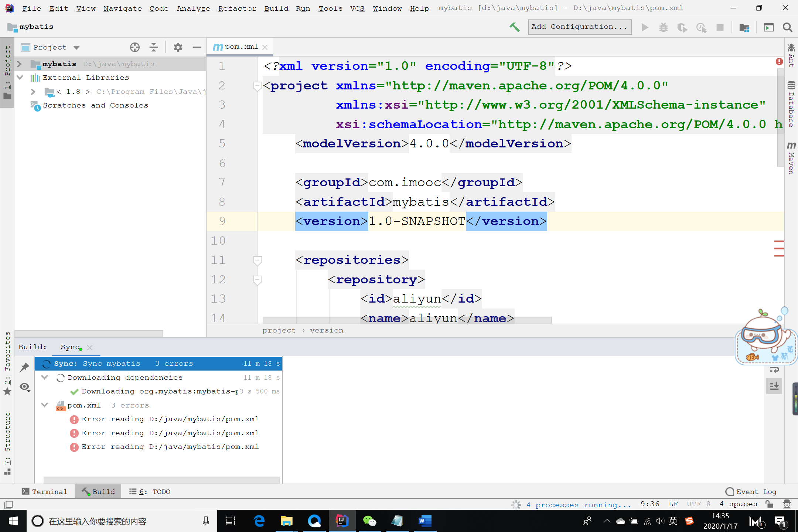Click the inspector face icon in status bar
Image resolution: width=798 pixels, height=532 pixels.
click(x=787, y=504)
